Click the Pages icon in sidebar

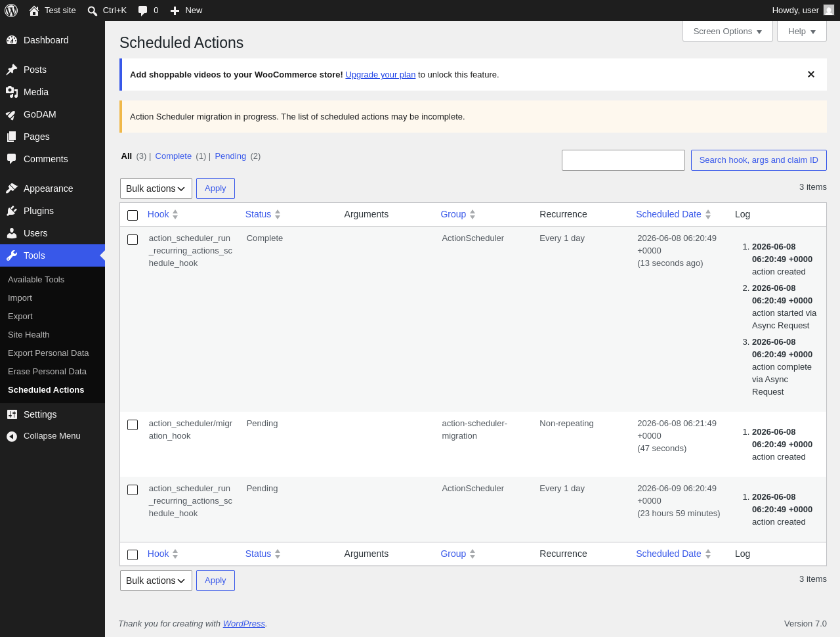pyautogui.click(x=12, y=137)
